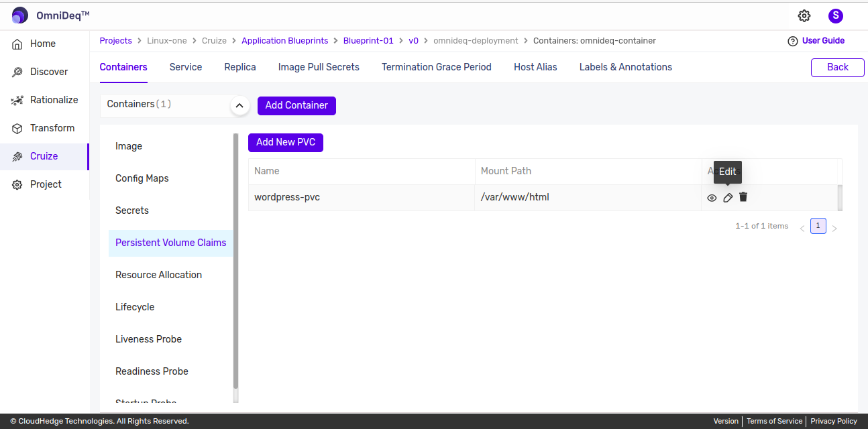The height and width of the screenshot is (429, 868).
Task: Open the Image Pull Secrets tab
Action: click(319, 67)
